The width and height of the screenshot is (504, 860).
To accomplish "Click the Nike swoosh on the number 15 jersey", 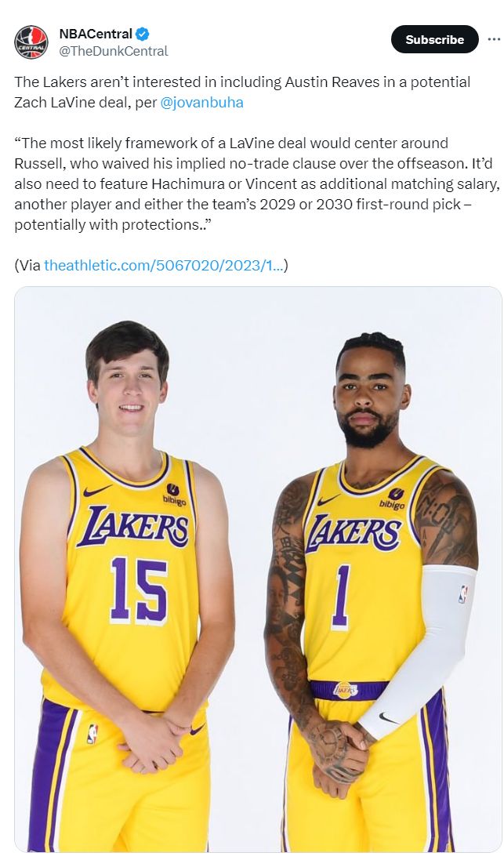I will [x=97, y=491].
